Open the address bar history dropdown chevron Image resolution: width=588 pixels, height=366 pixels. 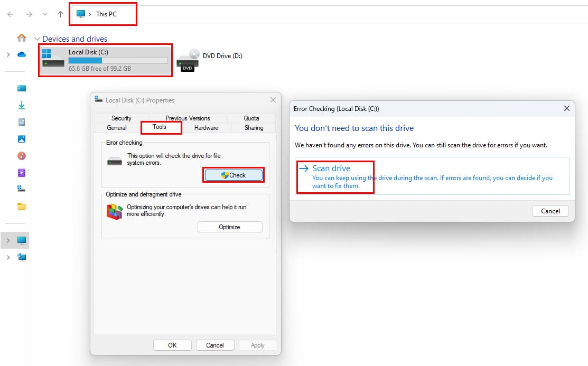pos(45,14)
